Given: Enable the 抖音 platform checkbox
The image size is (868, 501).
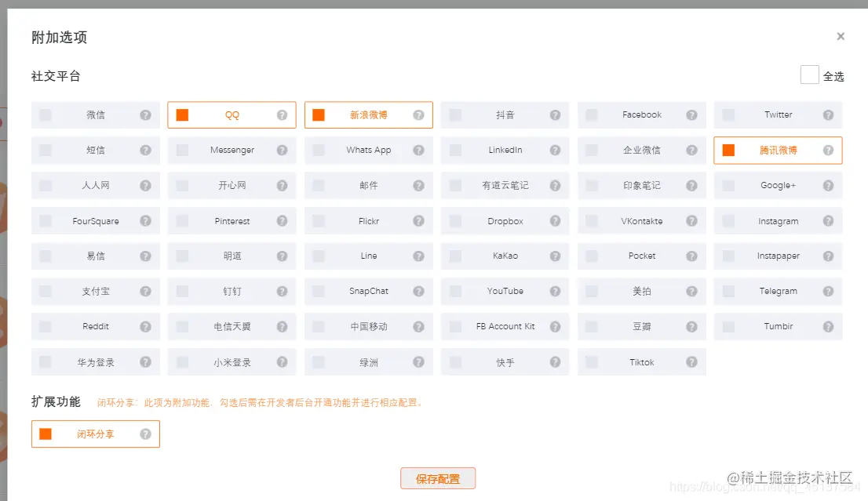Looking at the screenshot, I should tap(454, 114).
